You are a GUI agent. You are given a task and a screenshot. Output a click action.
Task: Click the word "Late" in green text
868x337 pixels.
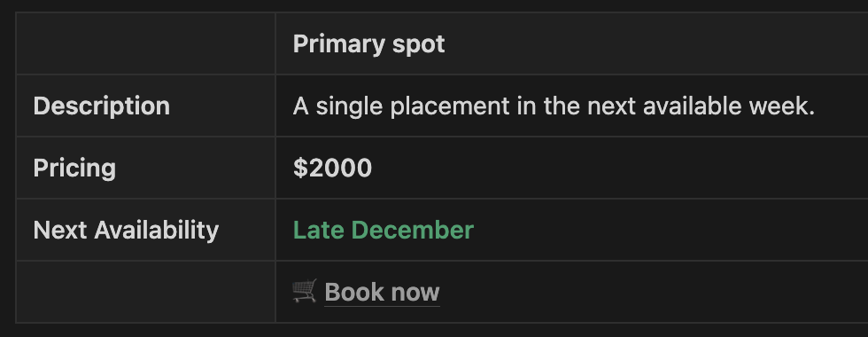318,230
